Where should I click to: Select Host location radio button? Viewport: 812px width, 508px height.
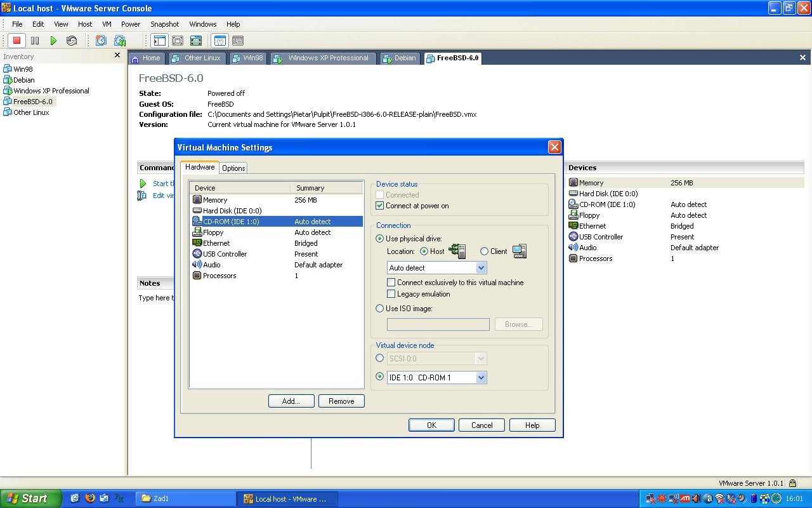[424, 251]
